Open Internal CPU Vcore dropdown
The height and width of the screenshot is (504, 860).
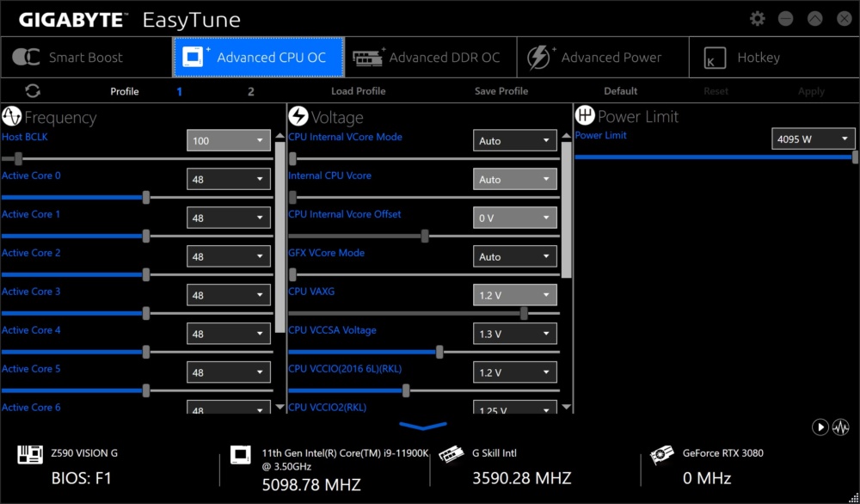(514, 179)
